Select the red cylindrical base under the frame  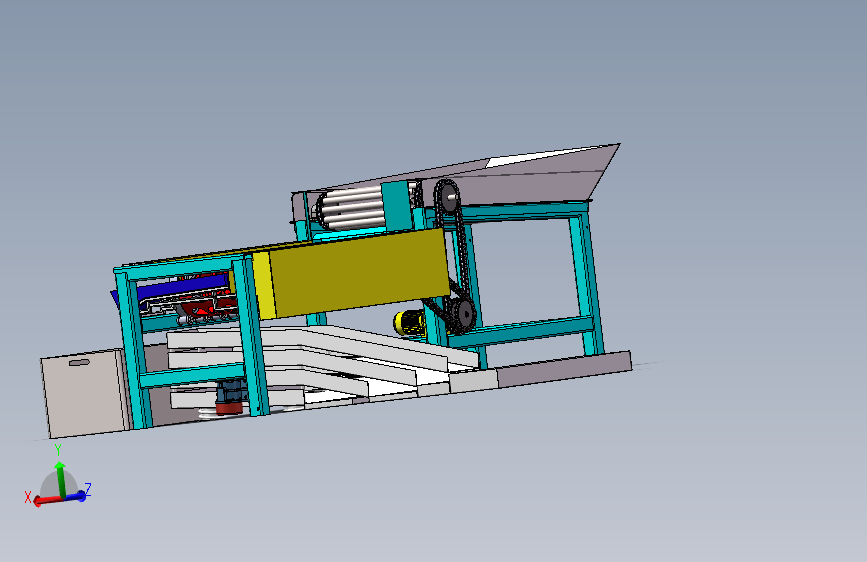click(229, 408)
